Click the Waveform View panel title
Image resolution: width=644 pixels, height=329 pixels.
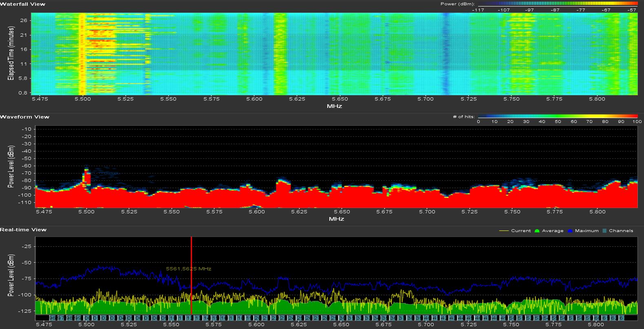coord(24,117)
